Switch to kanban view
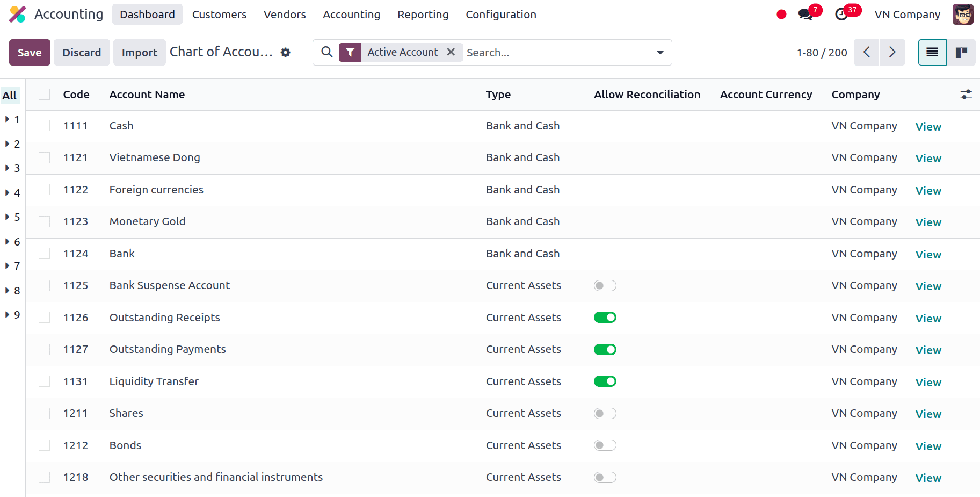The width and height of the screenshot is (980, 497). pos(961,52)
